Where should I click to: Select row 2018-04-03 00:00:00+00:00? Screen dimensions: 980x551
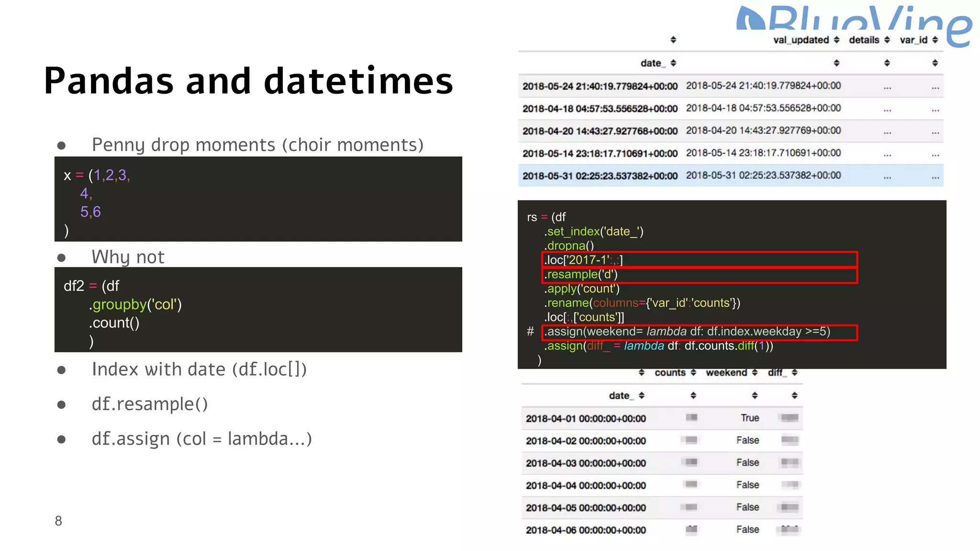pos(662,463)
